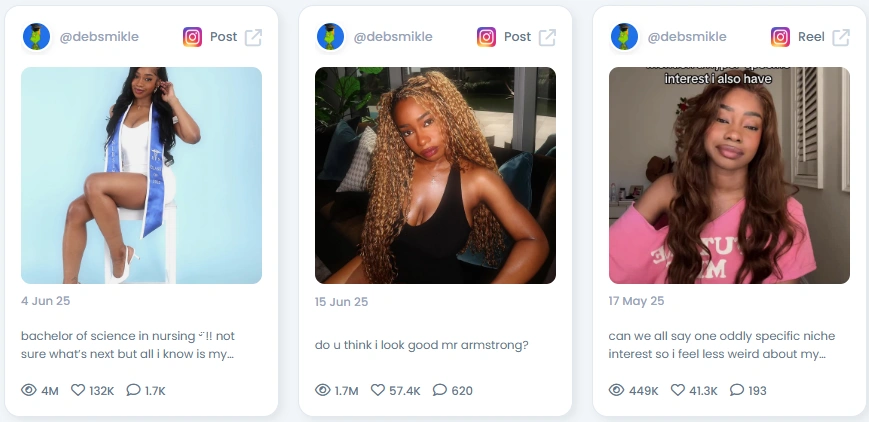The width and height of the screenshot is (869, 422).
Task: Open the graduation photo thumbnail
Action: tap(141, 175)
